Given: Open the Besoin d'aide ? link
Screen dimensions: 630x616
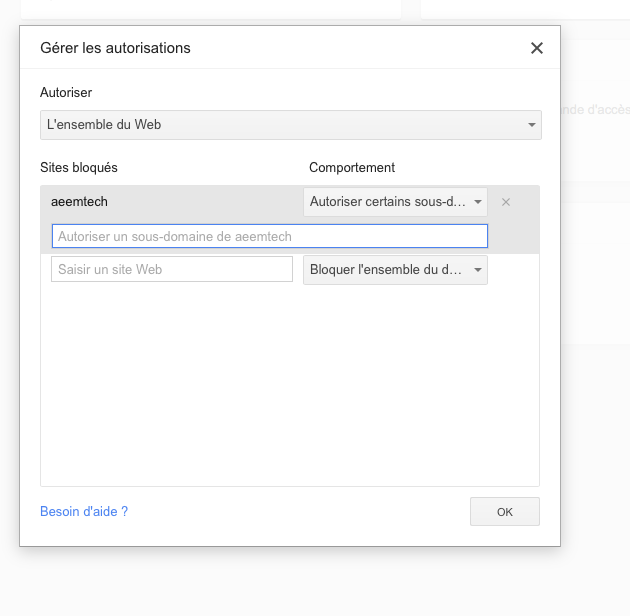Looking at the screenshot, I should [84, 511].
